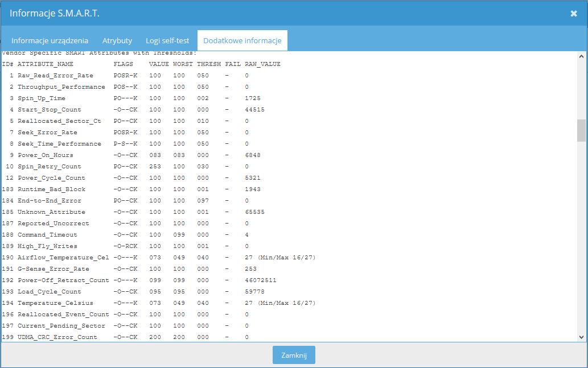
Task: Click Power_On_Hours value 083
Action: (155, 155)
